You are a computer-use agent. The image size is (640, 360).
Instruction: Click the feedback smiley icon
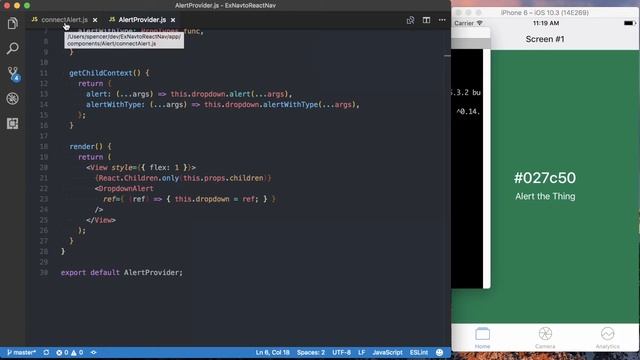click(x=440, y=353)
